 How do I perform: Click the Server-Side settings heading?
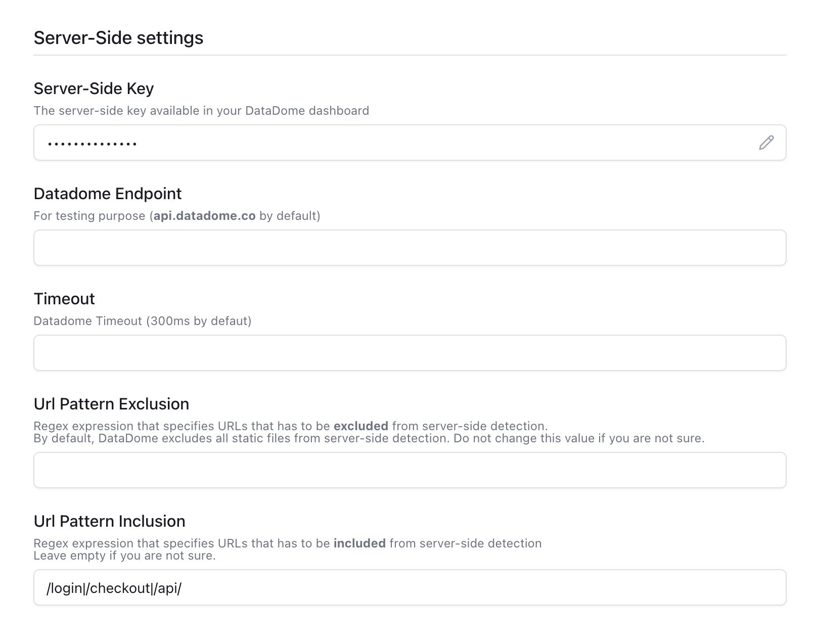pos(118,37)
